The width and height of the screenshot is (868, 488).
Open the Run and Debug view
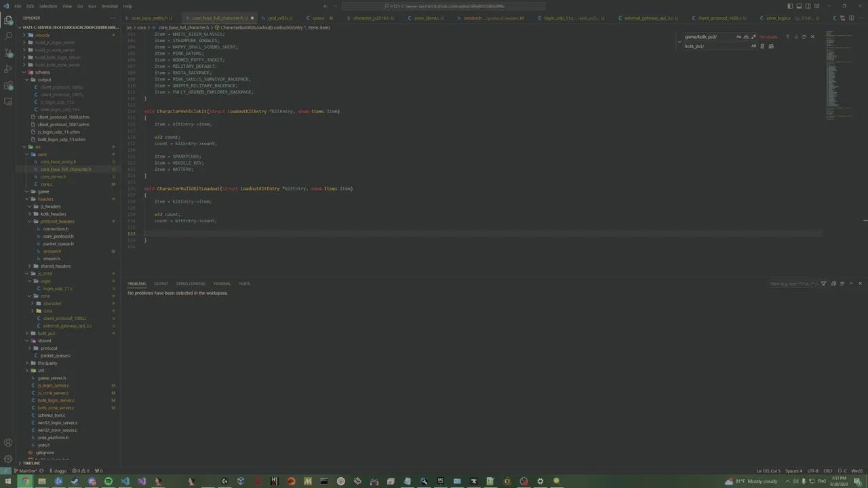click(8, 69)
